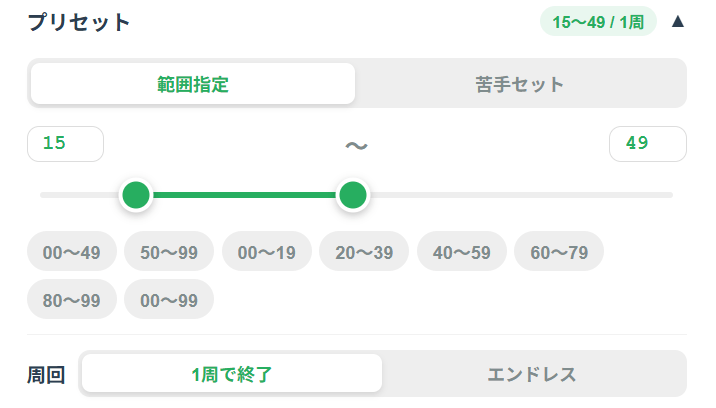The image size is (716, 408).
Task: Collapse the プリセット section with the triangle arrow
Action: tap(678, 21)
